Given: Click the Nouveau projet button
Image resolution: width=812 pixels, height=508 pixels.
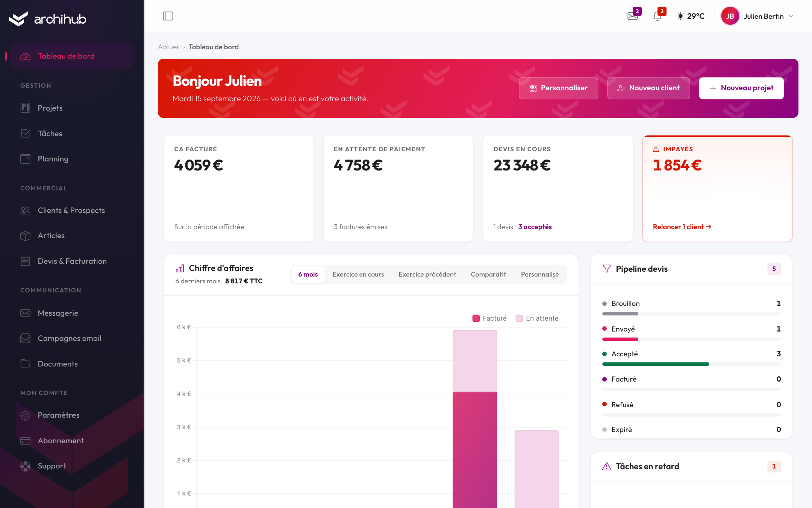Looking at the screenshot, I should coord(741,88).
